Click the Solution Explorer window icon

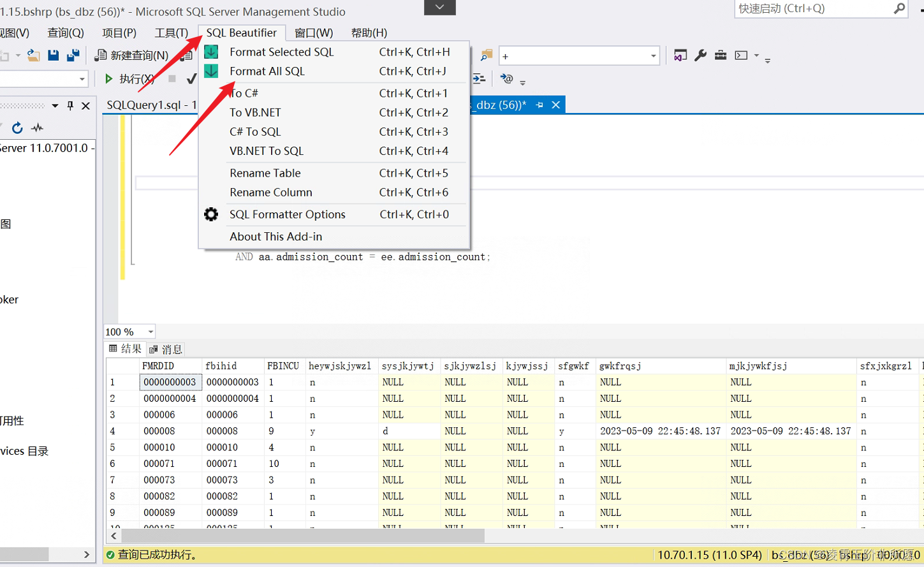[x=680, y=55]
